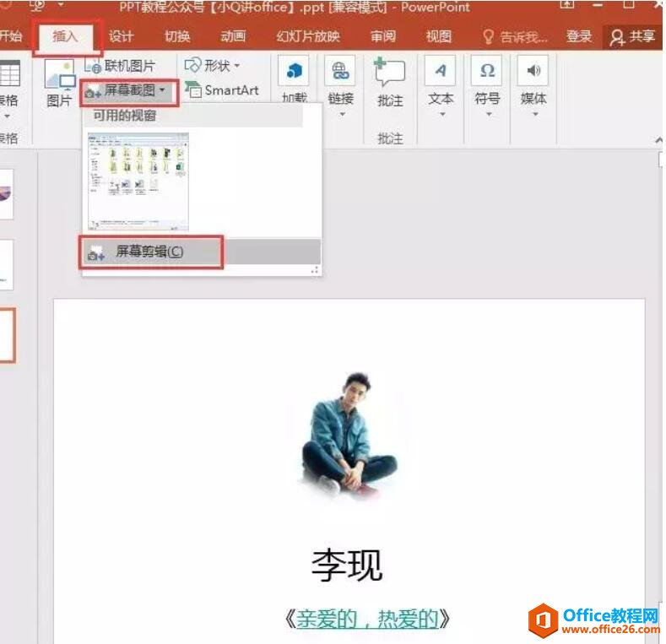
Task: Click the 登录 sign-in button
Action: pos(579,36)
